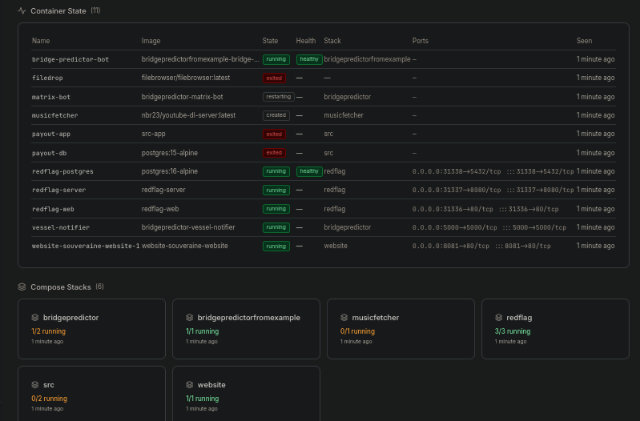Viewport: 640px width, 421px height.
Task: Click the Stack column header
Action: [332, 40]
